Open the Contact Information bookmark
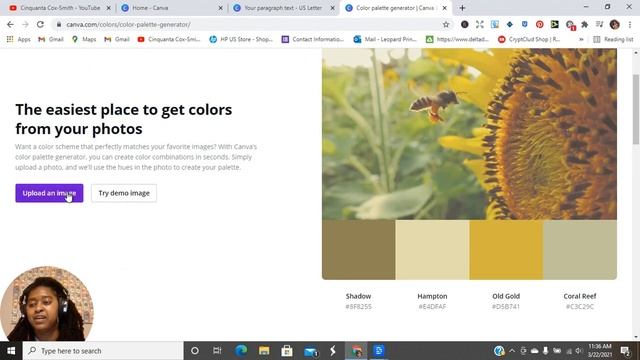 (313, 39)
